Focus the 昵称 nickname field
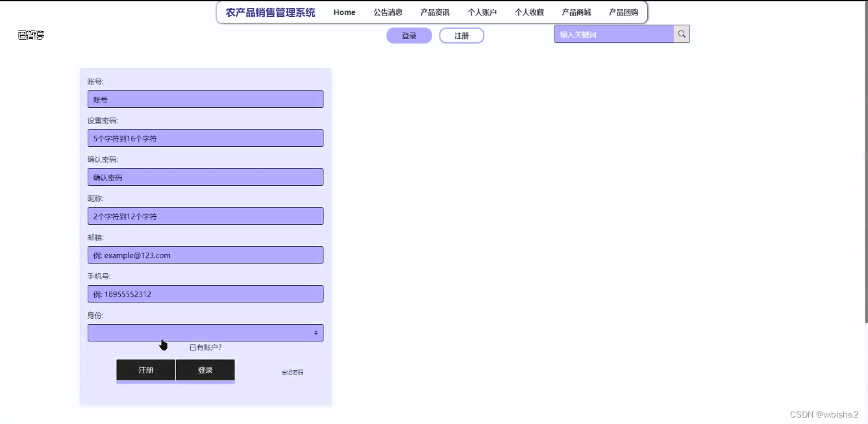Viewport: 868px width, 424px height. pos(205,216)
